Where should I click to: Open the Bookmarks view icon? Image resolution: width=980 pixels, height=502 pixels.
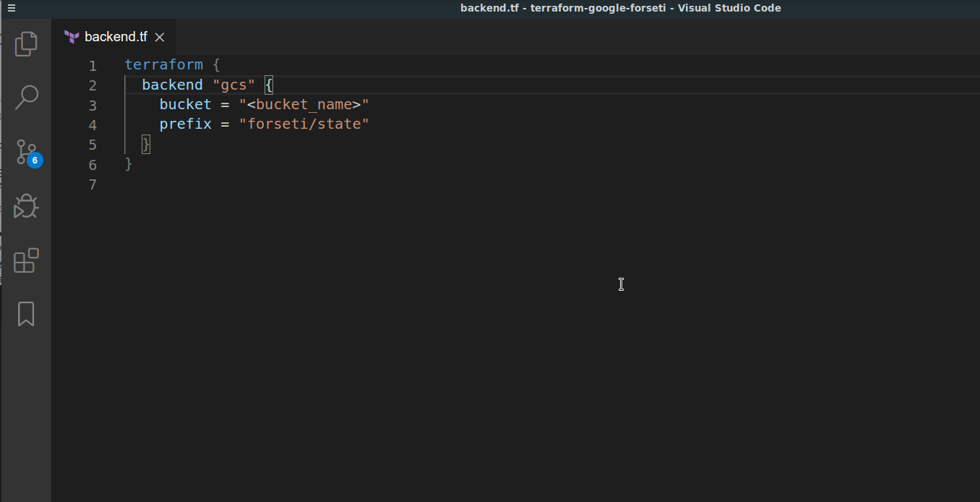click(26, 314)
